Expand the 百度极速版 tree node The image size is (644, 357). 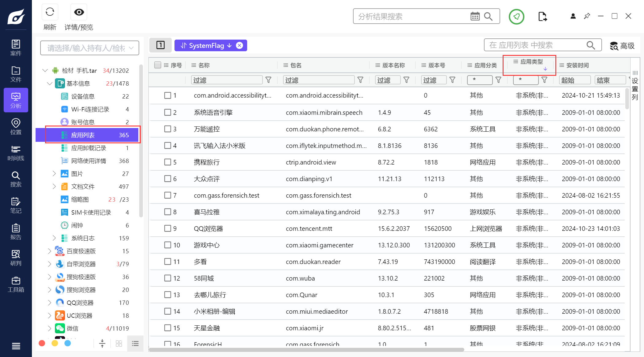pyautogui.click(x=50, y=251)
